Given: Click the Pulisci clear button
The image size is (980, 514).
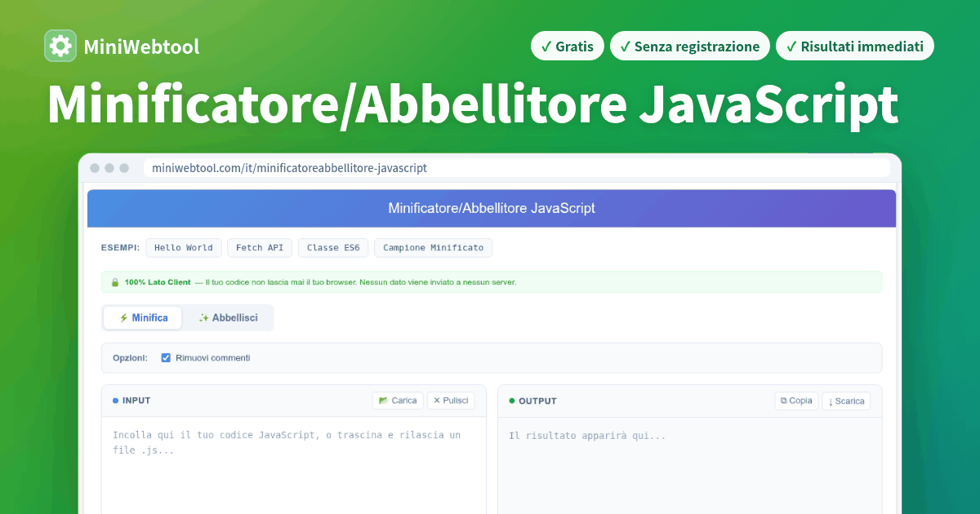Looking at the screenshot, I should coord(451,401).
